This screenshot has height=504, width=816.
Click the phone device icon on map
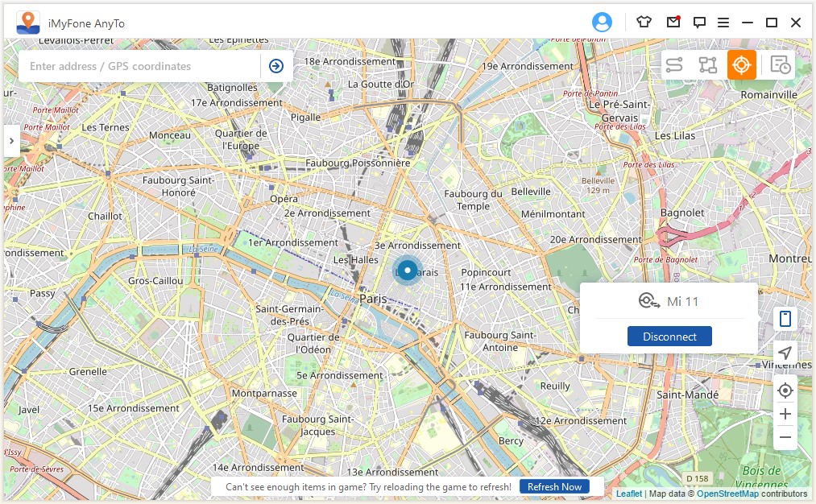click(x=785, y=319)
